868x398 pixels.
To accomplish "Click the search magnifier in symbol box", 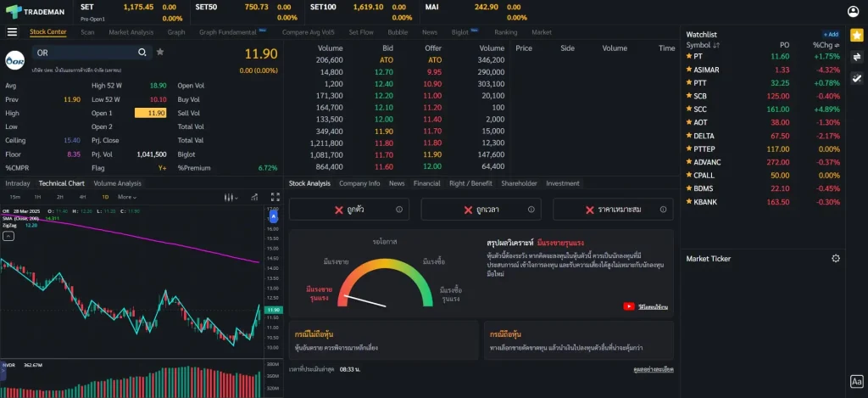I will tap(142, 52).
